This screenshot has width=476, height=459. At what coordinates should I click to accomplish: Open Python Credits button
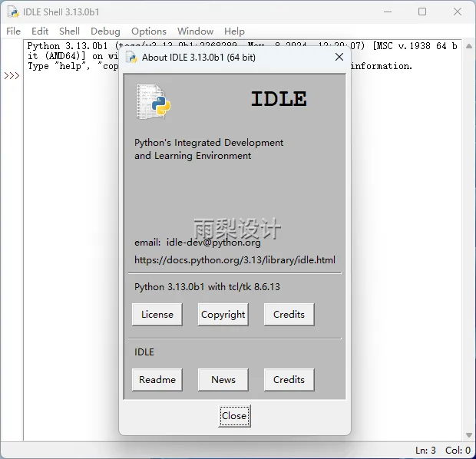click(289, 314)
